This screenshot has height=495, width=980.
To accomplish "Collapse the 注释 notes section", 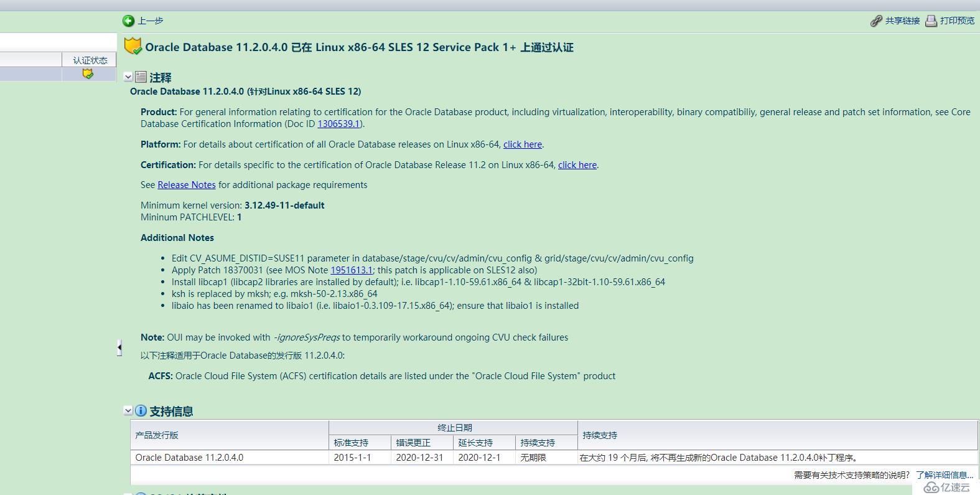I will pyautogui.click(x=128, y=77).
